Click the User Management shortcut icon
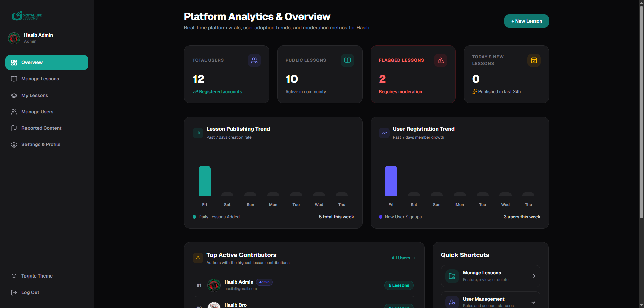644x308 pixels. 452,302
